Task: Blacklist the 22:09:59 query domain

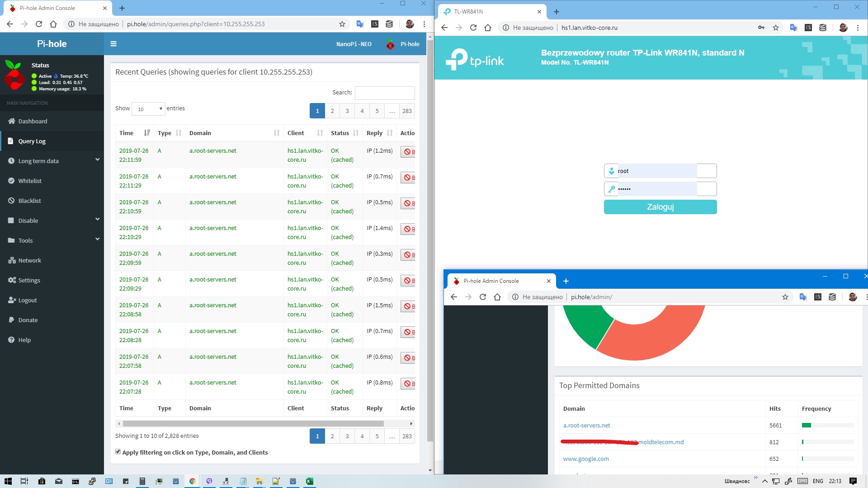Action: tap(408, 255)
